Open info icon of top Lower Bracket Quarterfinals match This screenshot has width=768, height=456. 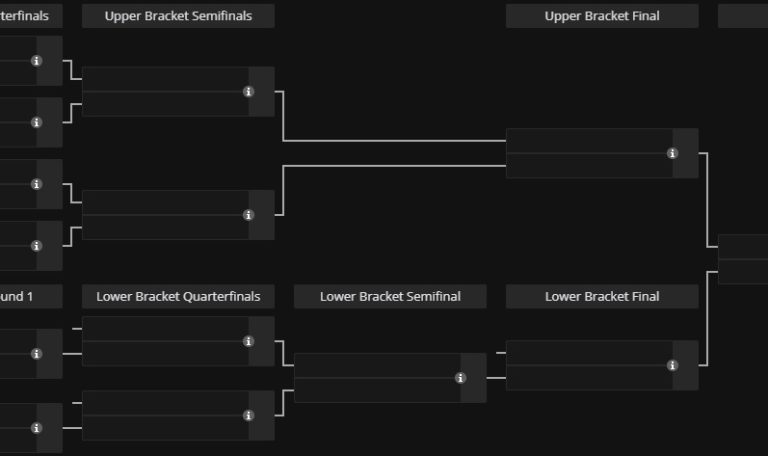248,342
